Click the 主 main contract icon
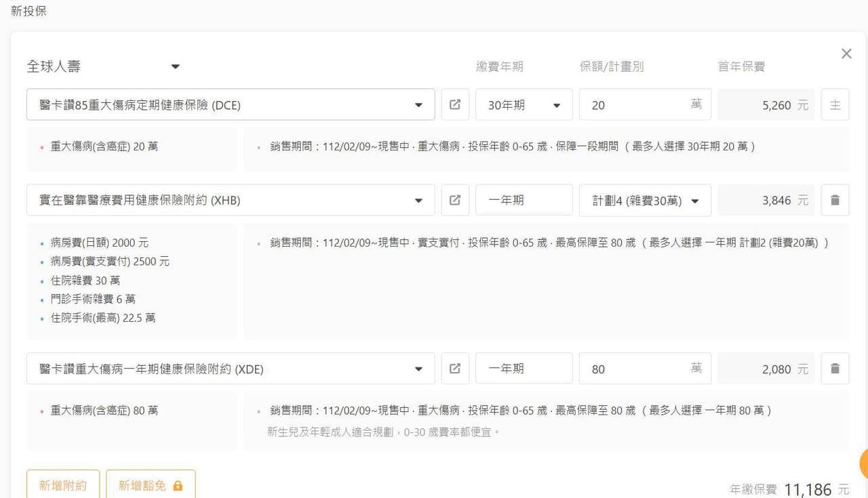868x498 pixels. [835, 105]
